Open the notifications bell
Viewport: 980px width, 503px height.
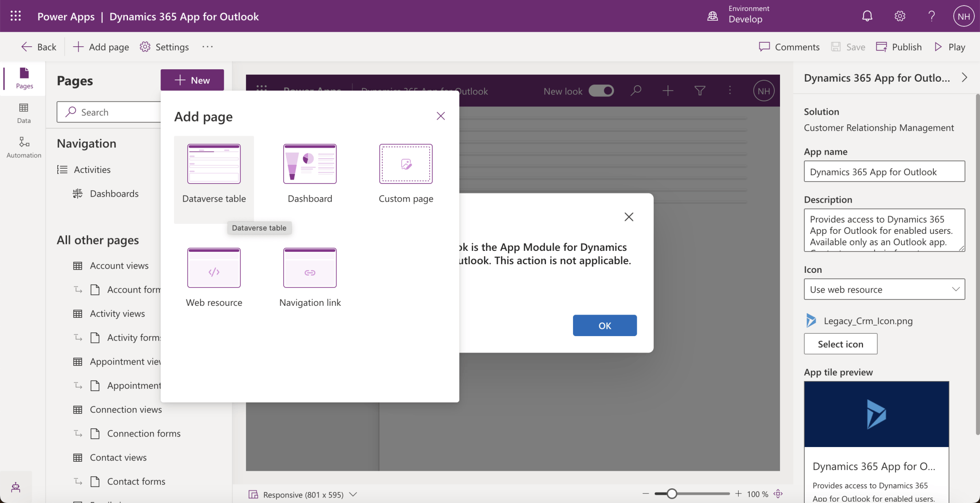coord(867,17)
